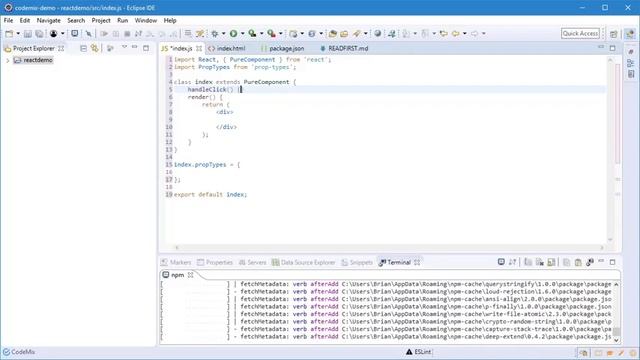Click the Save icon in toolbar
Image resolution: width=640 pixels, height=360 pixels.
click(x=28, y=33)
